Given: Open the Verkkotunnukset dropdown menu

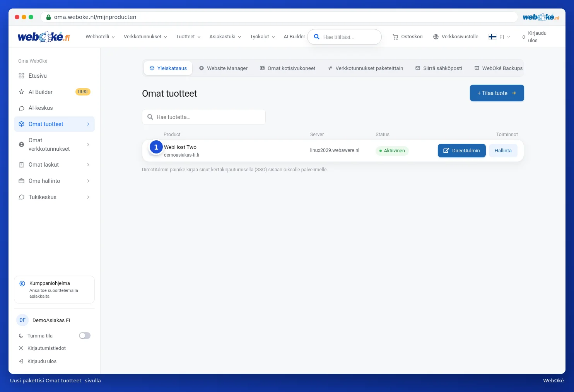Looking at the screenshot, I should click(x=145, y=37).
